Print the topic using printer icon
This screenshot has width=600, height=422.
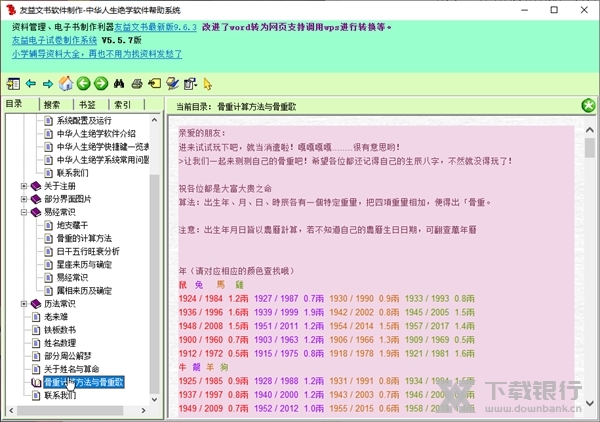pos(137,83)
